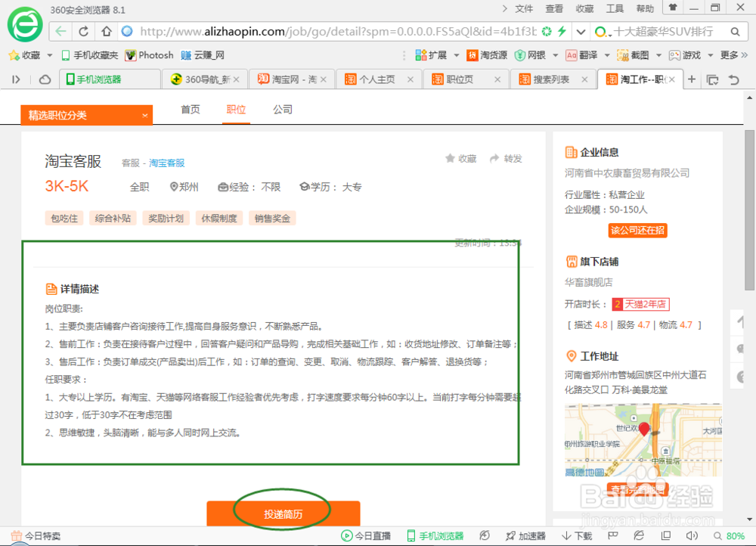Open the 工具 menu

click(615, 8)
